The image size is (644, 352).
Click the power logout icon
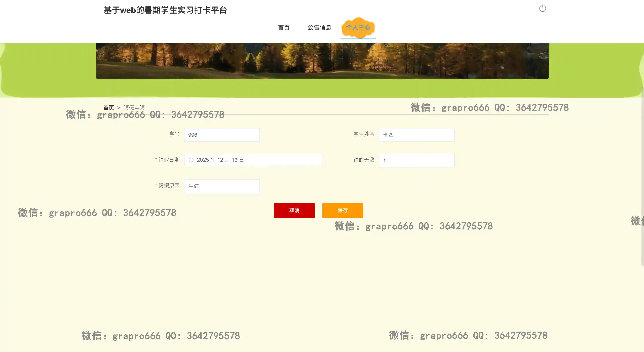click(x=542, y=9)
